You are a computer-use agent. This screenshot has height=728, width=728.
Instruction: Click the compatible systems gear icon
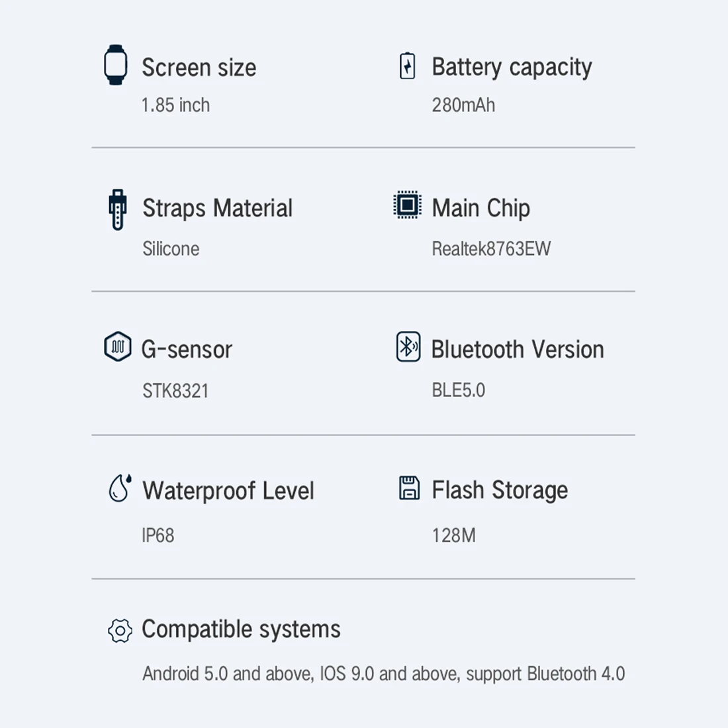(120, 631)
